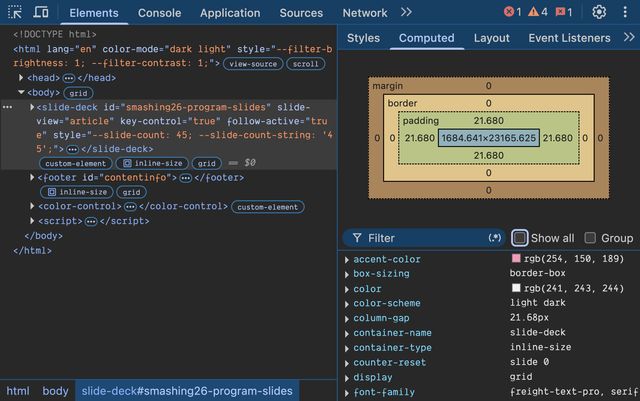Open the DevTools kebab menu
The height and width of the screenshot is (401, 640).
625,12
